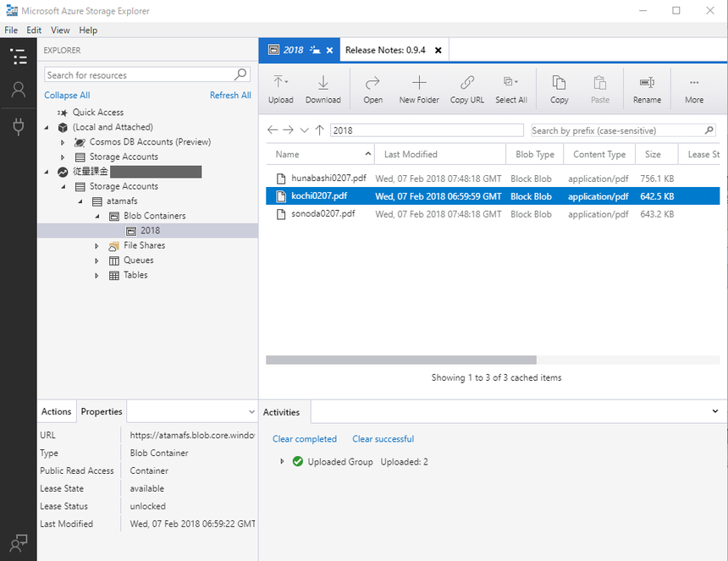
Task: Click Clear completed link
Action: tap(305, 439)
